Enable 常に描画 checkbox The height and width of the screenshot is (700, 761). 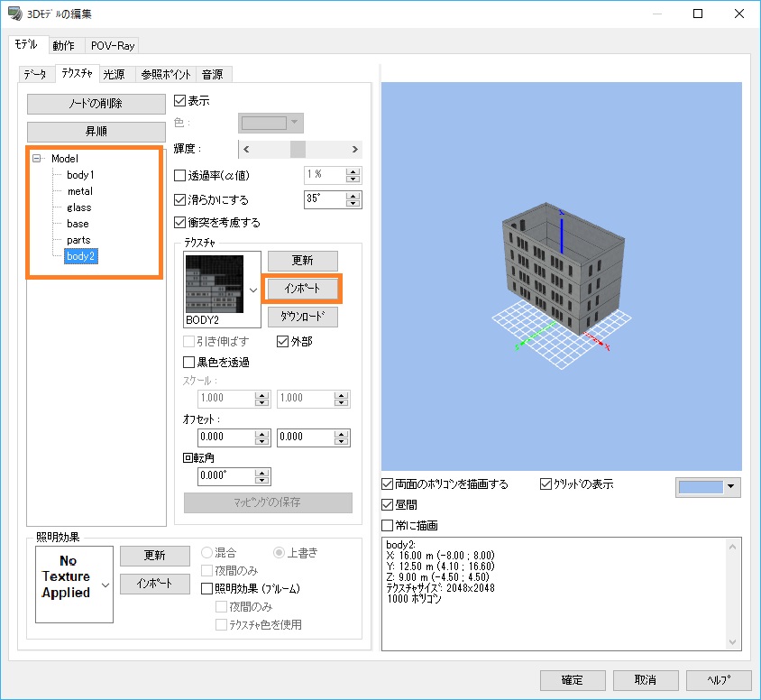[388, 525]
